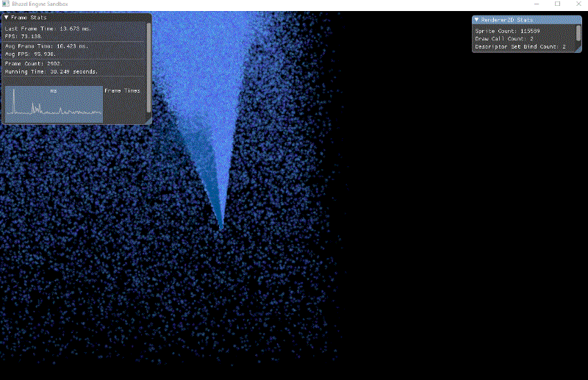Collapse the Renderer2D Stats panel arrow

click(x=477, y=20)
